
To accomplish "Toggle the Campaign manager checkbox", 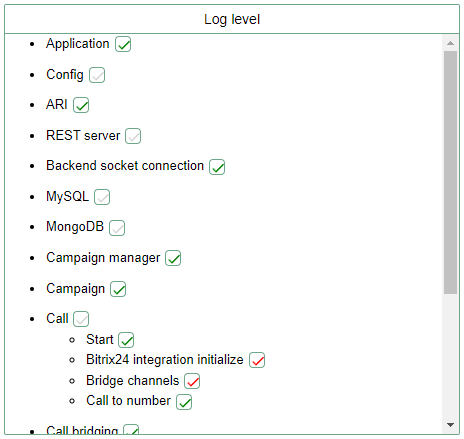I will tap(173, 258).
